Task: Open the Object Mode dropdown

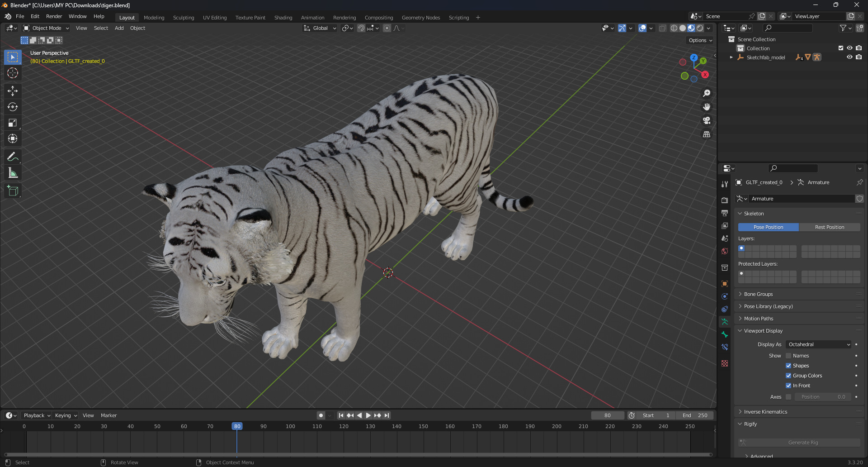Action: 46,28
